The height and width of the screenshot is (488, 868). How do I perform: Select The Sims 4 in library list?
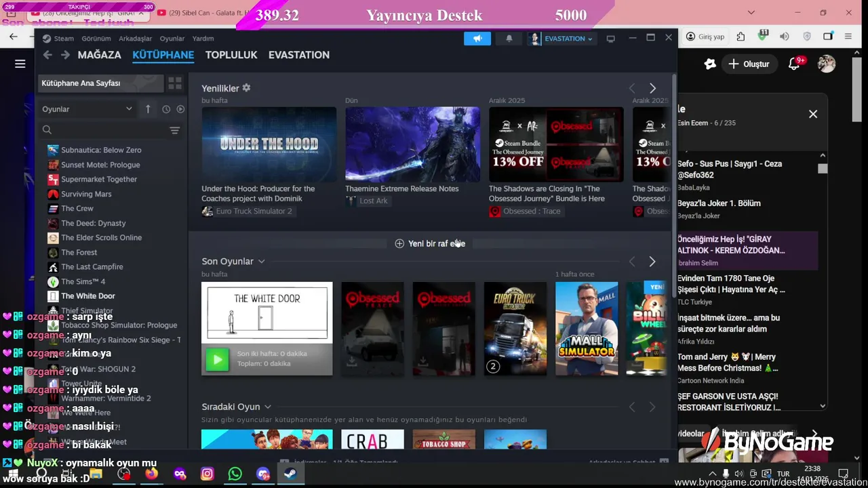[x=83, y=281]
